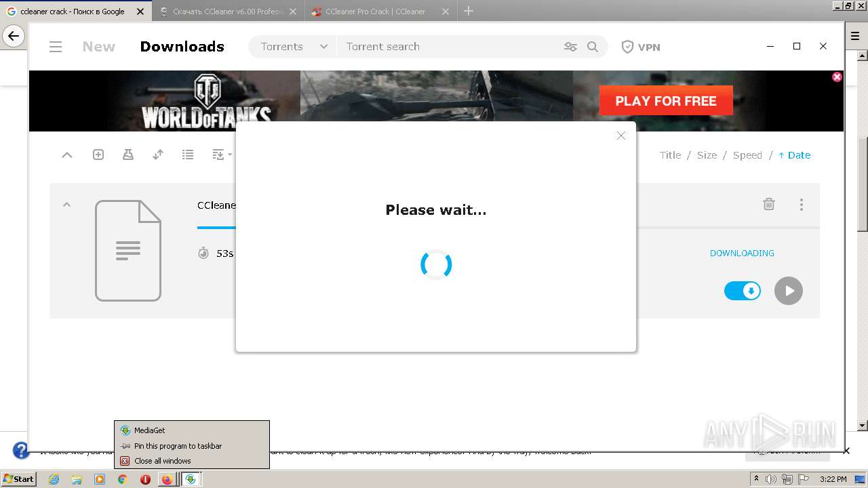Click the DOWNLOADING status label
868x488 pixels.
click(x=742, y=253)
